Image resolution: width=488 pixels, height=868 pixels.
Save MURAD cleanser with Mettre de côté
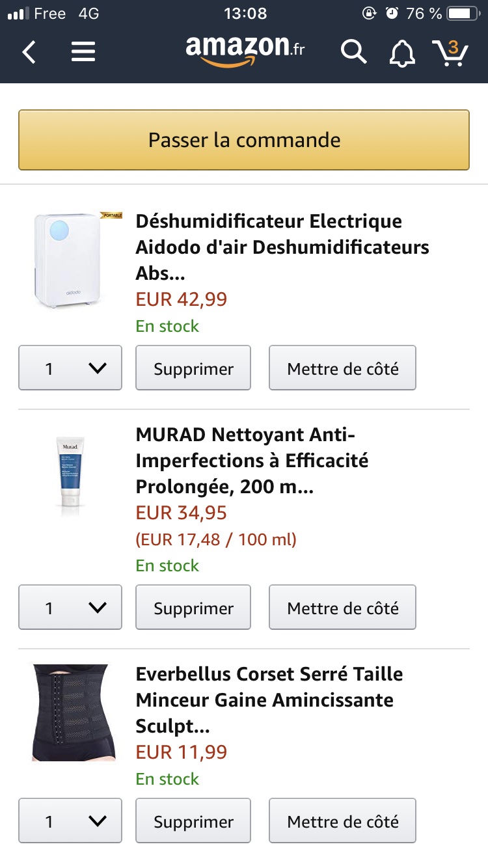coord(343,607)
